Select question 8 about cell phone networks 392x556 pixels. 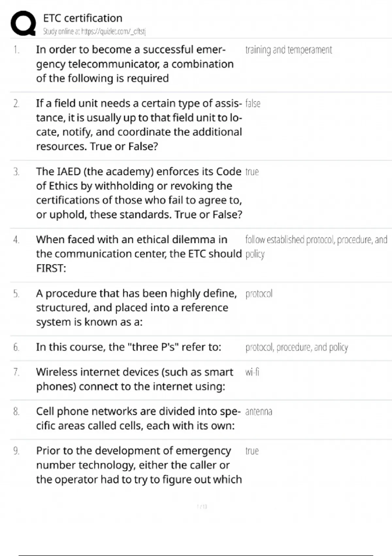pos(138,418)
